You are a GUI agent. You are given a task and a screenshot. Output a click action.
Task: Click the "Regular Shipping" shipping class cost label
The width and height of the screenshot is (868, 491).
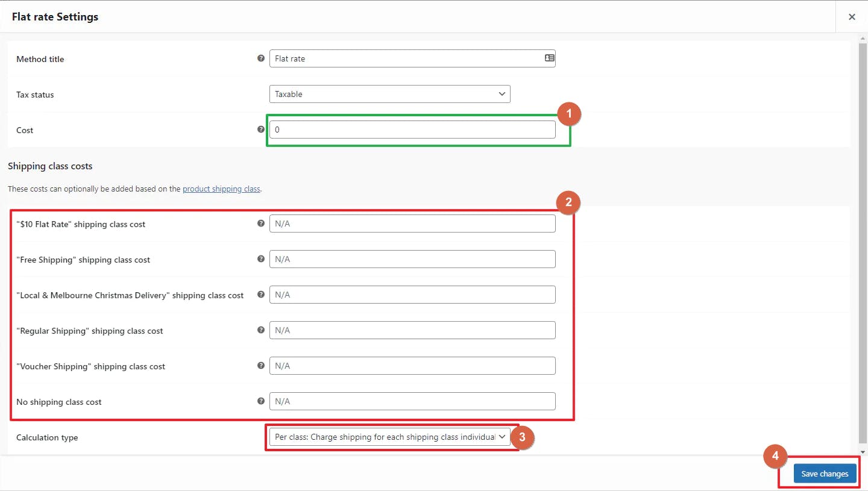coord(90,331)
